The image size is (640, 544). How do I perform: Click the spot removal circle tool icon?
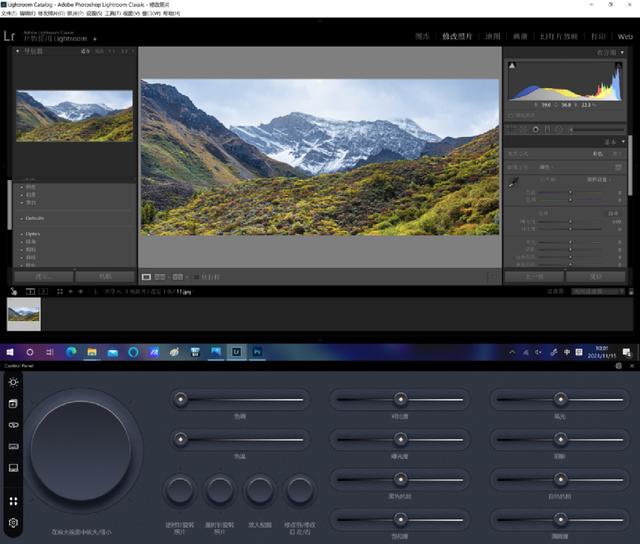pos(536,129)
